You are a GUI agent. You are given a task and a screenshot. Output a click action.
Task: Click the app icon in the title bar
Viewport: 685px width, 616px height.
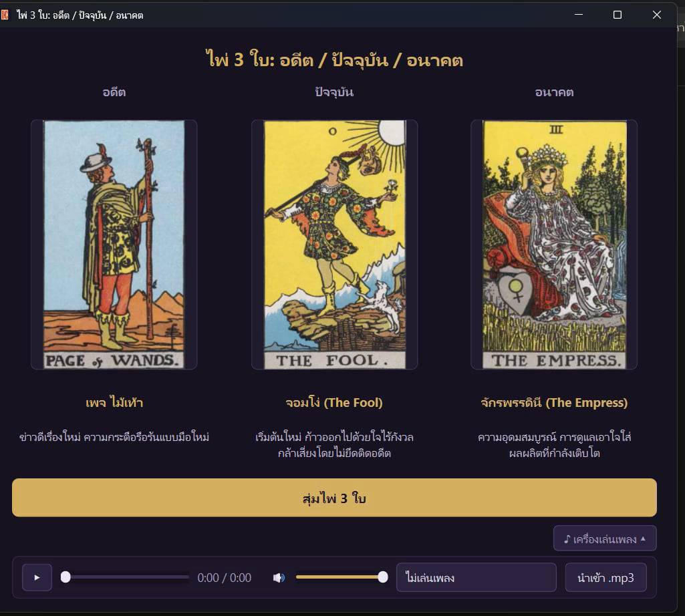(5, 15)
